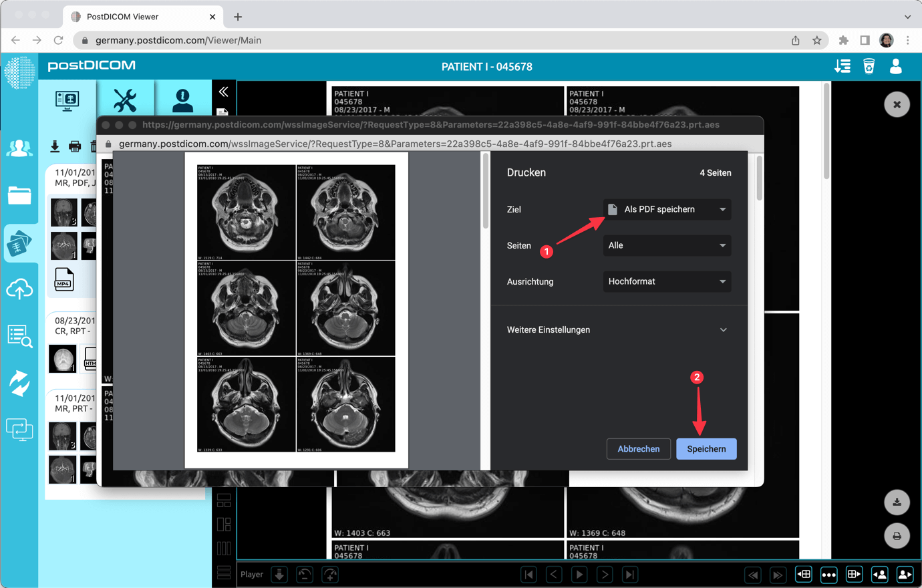The width and height of the screenshot is (922, 588).
Task: Open the patients group sidebar icon
Action: click(19, 148)
